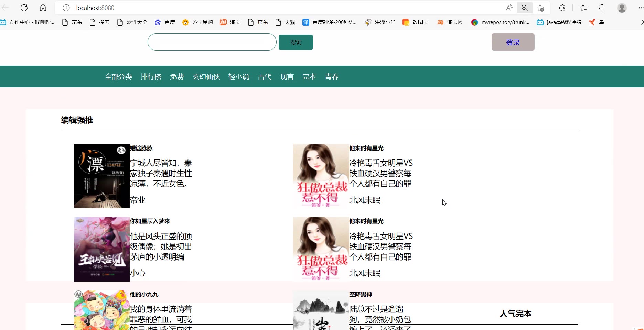Select the 完本 navigation item
The height and width of the screenshot is (330, 644).
coord(309,77)
